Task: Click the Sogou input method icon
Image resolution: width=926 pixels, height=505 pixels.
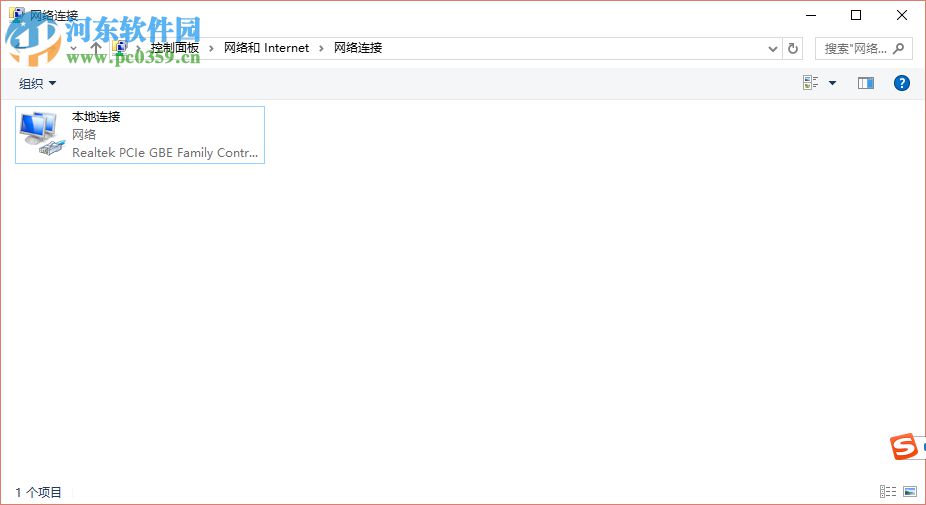Action: [x=904, y=447]
